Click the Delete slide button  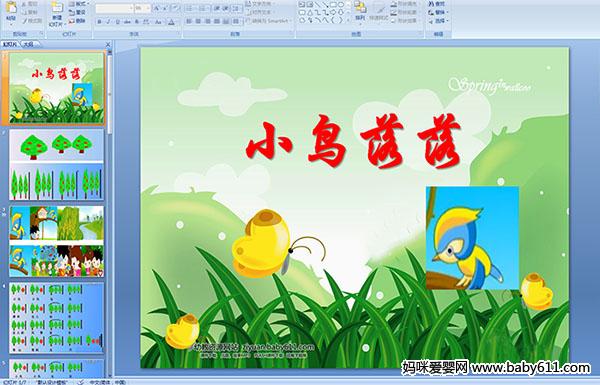click(77, 21)
